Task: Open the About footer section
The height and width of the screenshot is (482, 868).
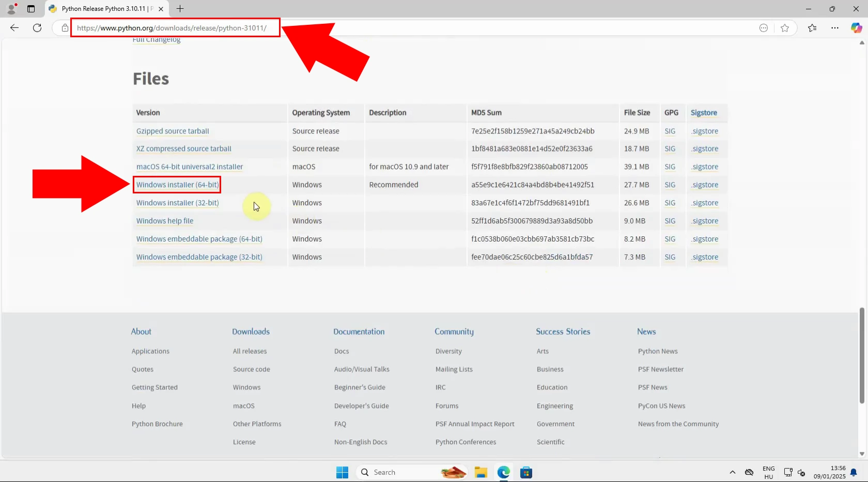Action: [141, 332]
